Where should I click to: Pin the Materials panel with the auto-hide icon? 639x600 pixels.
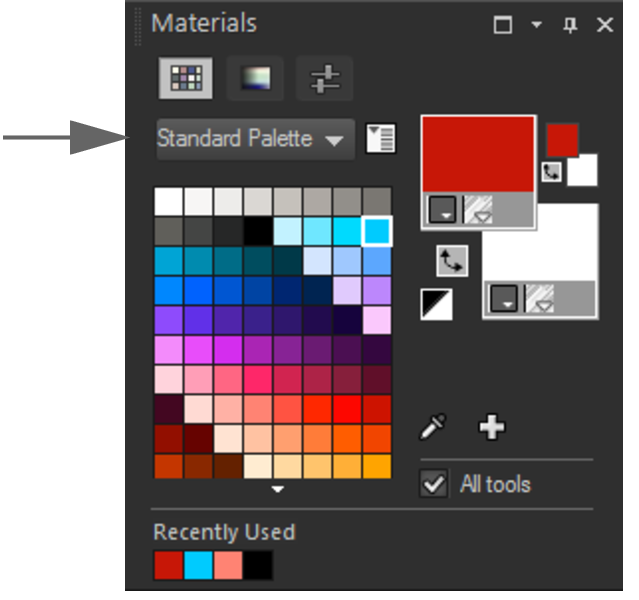570,25
